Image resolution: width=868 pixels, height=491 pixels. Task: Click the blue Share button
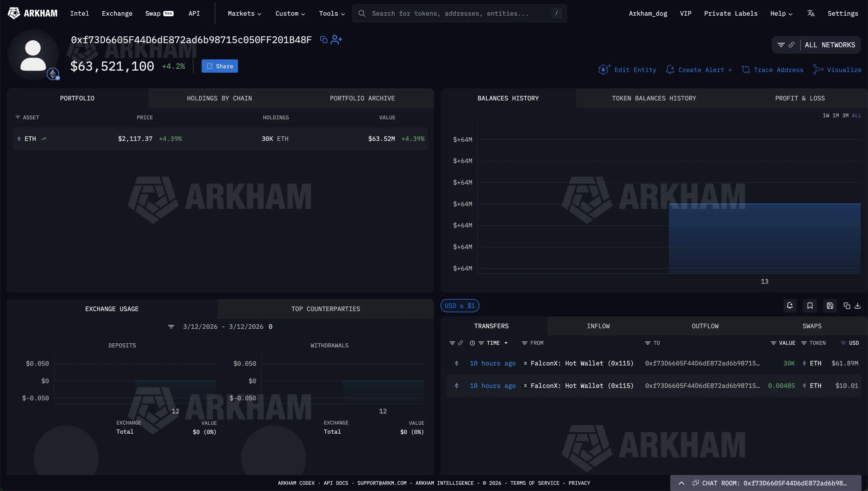pos(220,66)
